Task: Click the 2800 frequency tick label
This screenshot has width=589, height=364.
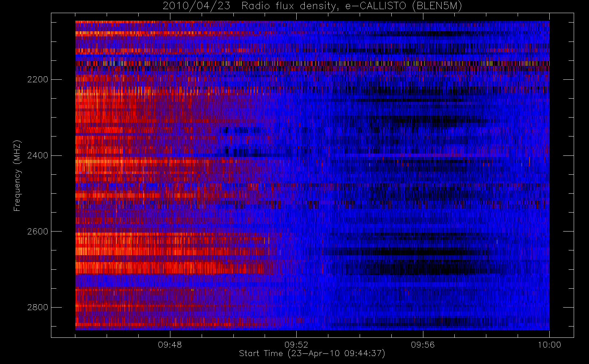Action: [x=37, y=308]
